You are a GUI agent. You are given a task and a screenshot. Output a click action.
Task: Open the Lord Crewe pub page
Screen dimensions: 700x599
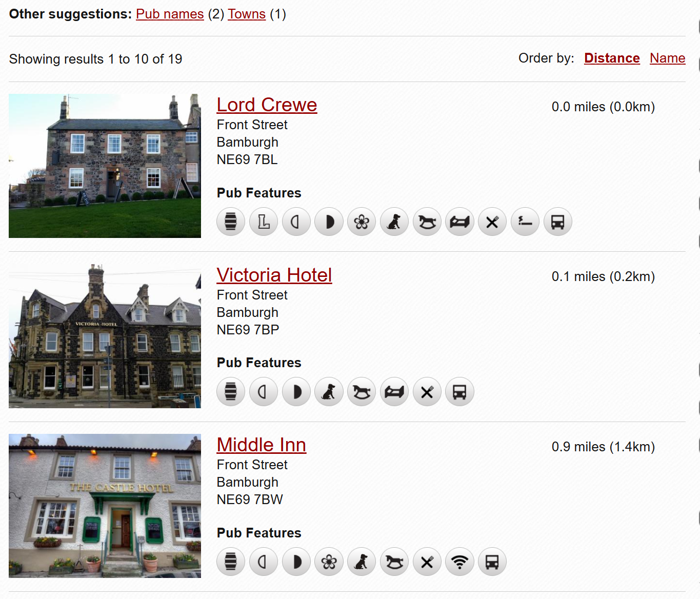[x=267, y=105]
